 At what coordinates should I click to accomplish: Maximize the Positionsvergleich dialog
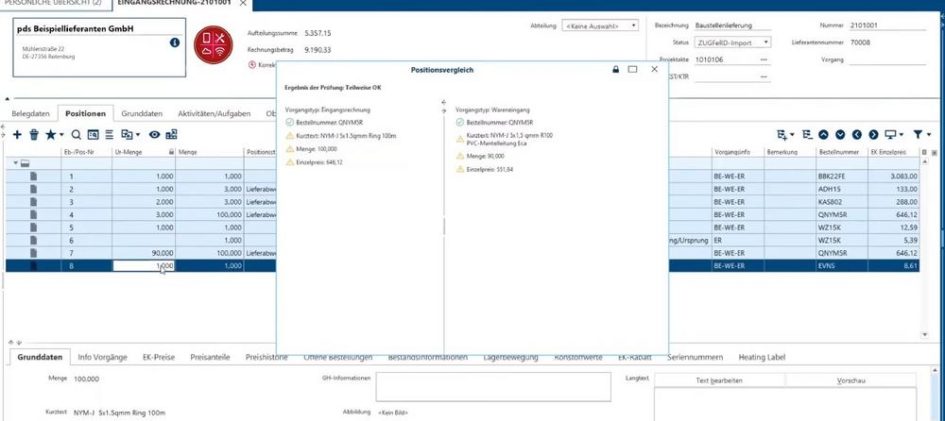point(632,70)
